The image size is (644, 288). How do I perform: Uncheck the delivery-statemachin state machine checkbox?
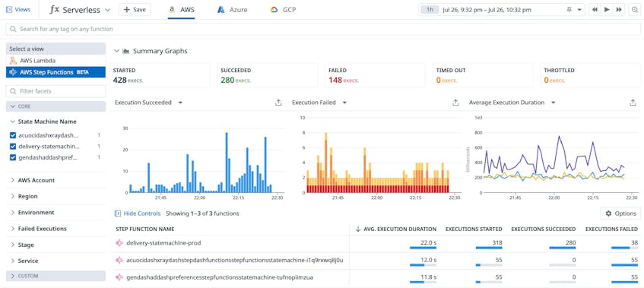13,146
